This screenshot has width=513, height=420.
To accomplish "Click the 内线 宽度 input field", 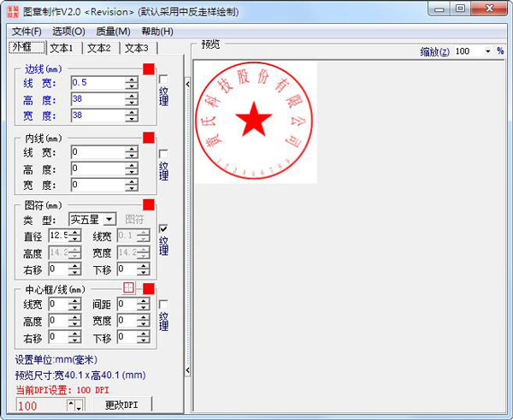I will [x=97, y=185].
